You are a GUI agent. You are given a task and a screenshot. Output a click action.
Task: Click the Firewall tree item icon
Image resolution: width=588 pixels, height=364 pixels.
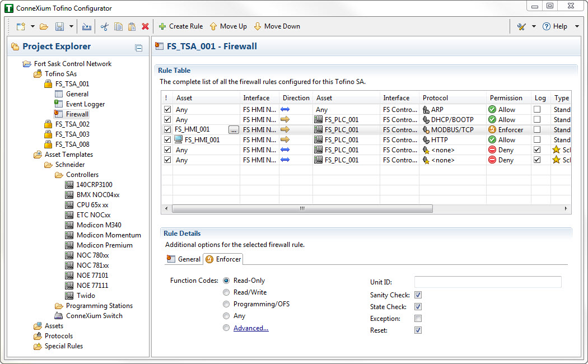[x=58, y=114]
